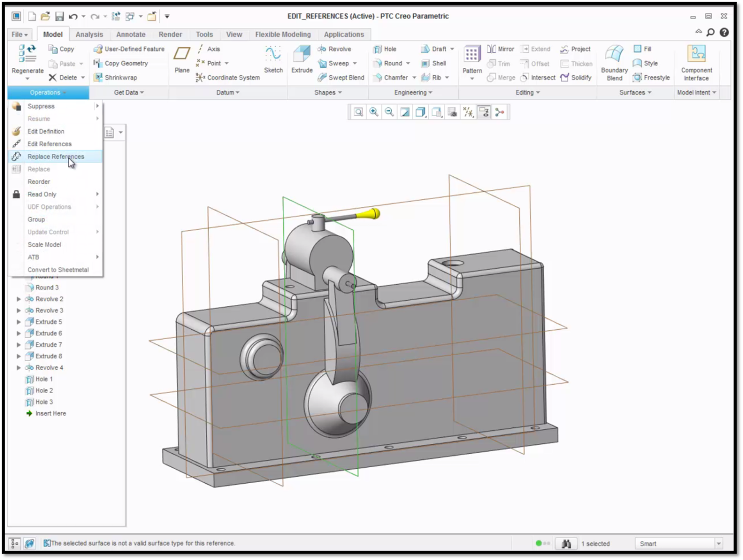The image size is (743, 560).
Task: Add a Hole feature
Action: pyautogui.click(x=385, y=49)
